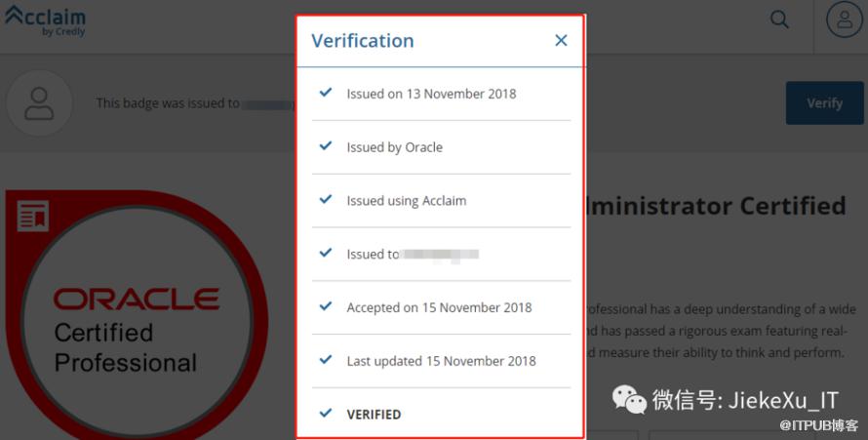The height and width of the screenshot is (440, 868).
Task: Click the checkmark beside Issued on 13 November 2018
Action: tap(326, 93)
